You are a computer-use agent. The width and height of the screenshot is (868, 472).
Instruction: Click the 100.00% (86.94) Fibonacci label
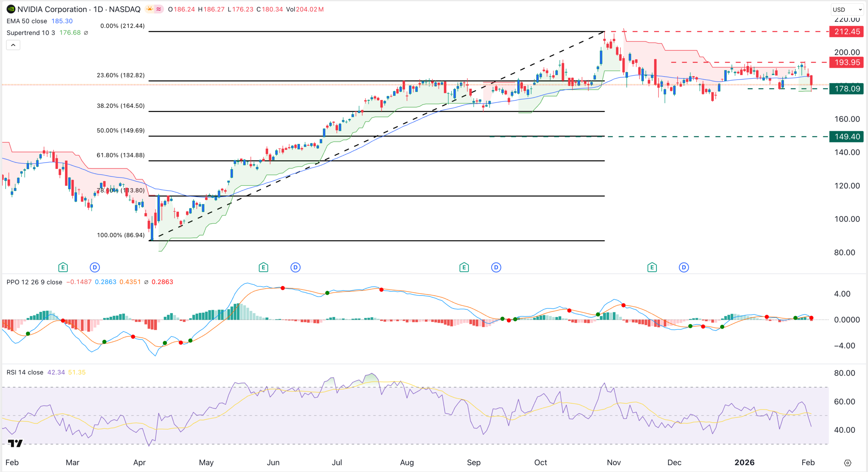[121, 235]
